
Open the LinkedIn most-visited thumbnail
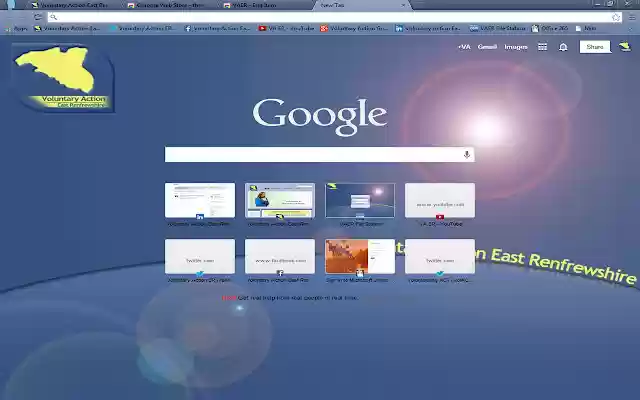(x=200, y=200)
